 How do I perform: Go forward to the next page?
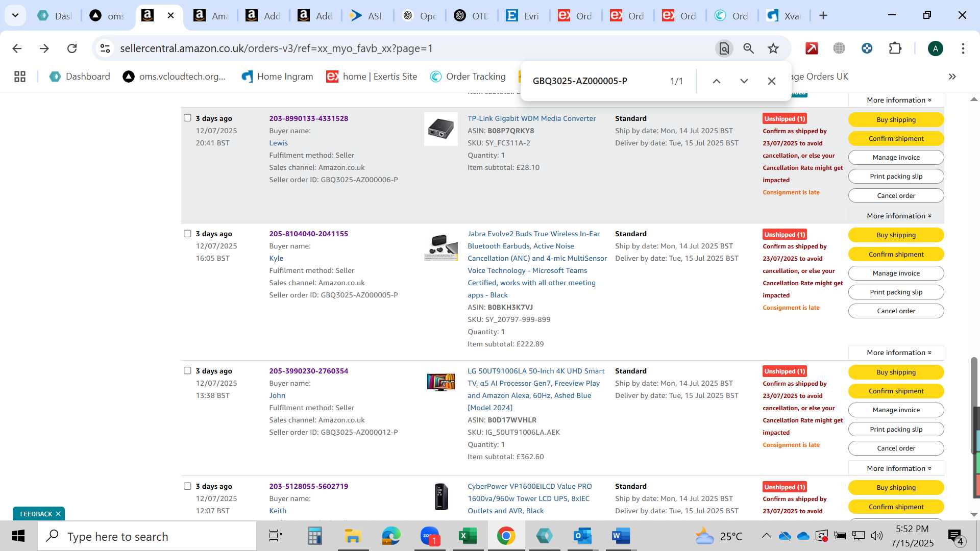click(x=44, y=48)
